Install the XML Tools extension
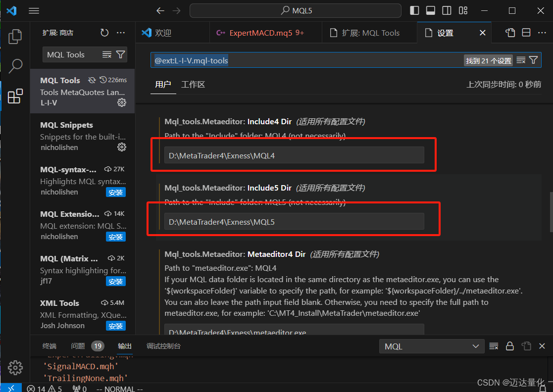 [116, 326]
